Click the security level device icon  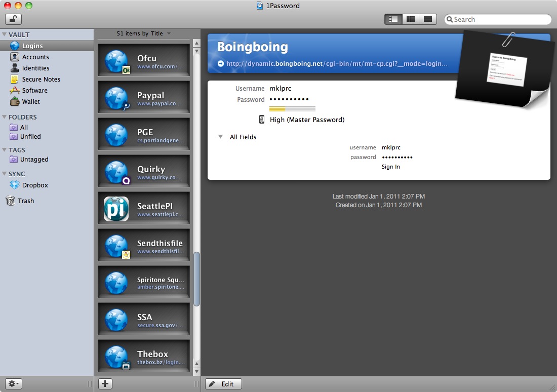click(262, 120)
